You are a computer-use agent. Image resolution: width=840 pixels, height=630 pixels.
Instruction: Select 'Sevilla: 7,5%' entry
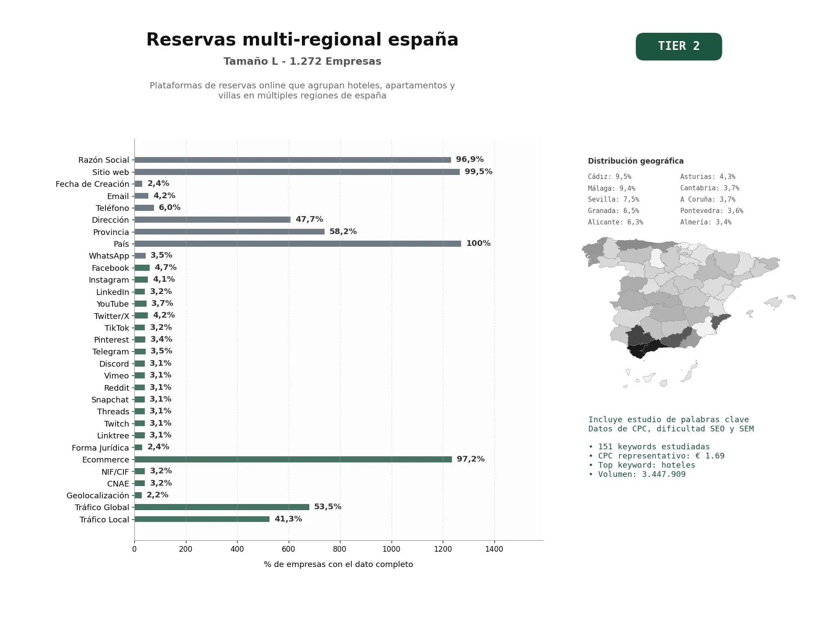click(613, 199)
